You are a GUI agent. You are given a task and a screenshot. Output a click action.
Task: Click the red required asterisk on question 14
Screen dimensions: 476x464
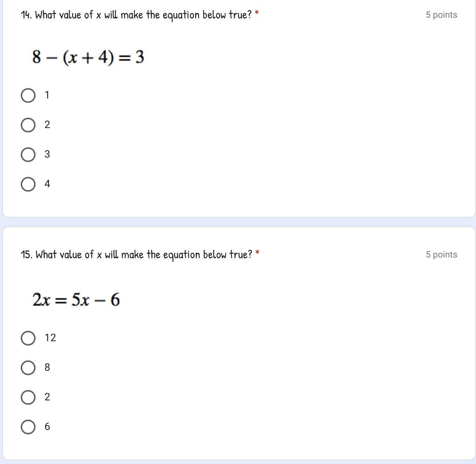(x=257, y=14)
